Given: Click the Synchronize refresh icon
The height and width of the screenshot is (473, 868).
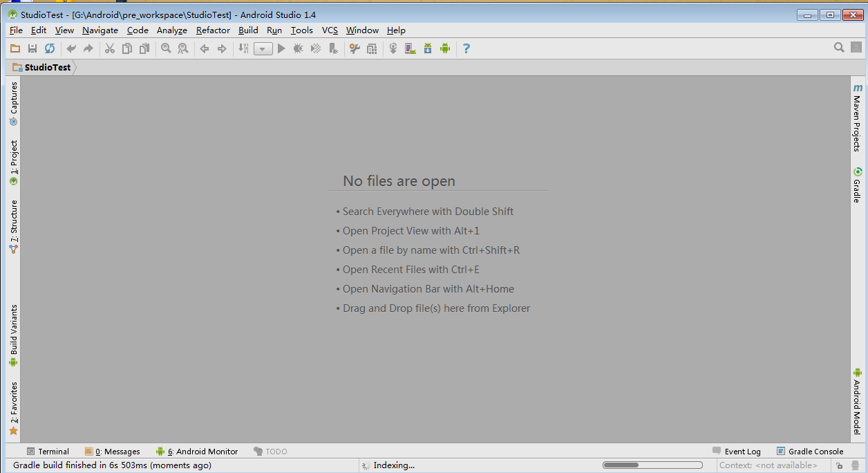Looking at the screenshot, I should tap(50, 48).
